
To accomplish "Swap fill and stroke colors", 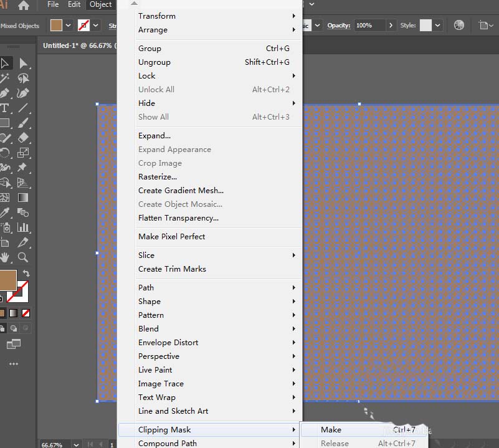I will [x=26, y=273].
